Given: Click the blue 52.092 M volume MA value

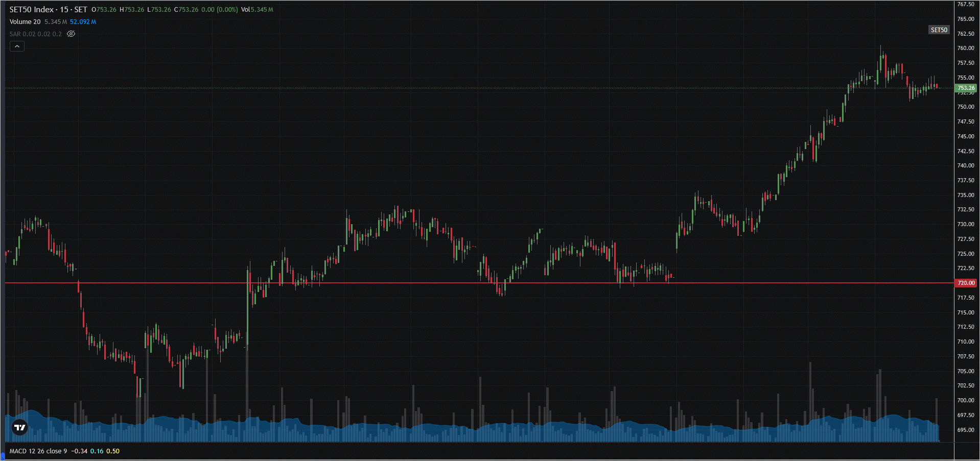Looking at the screenshot, I should point(83,22).
